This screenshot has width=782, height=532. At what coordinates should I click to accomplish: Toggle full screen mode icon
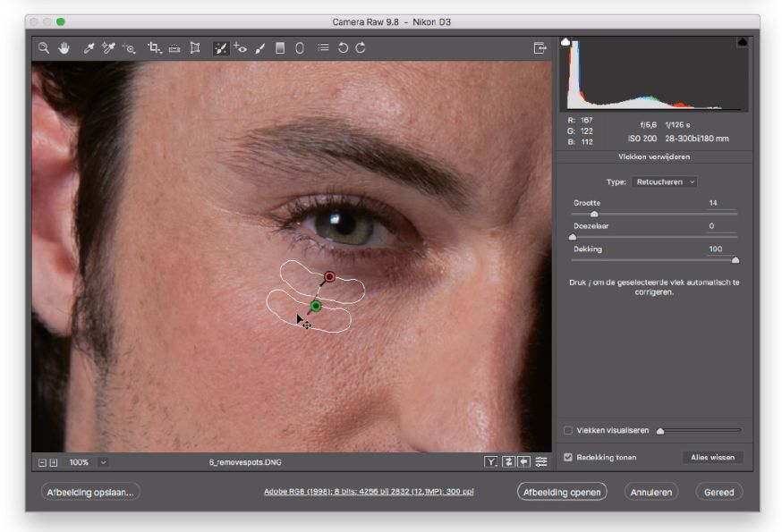[x=540, y=48]
